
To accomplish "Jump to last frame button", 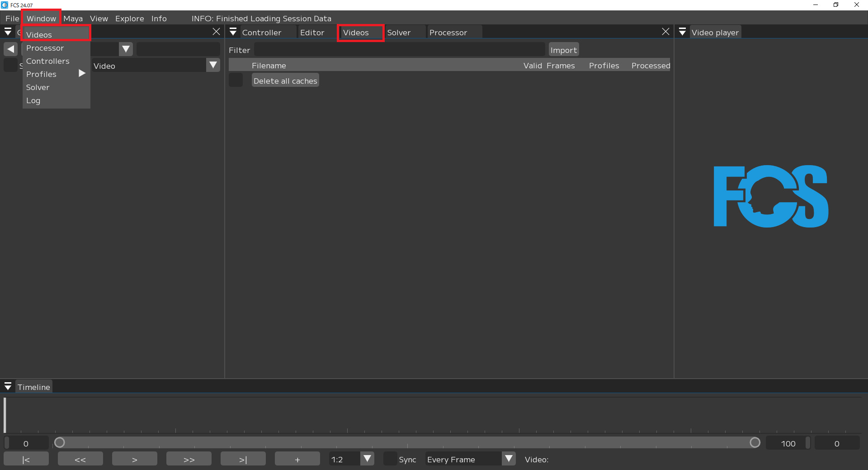I will [x=243, y=459].
